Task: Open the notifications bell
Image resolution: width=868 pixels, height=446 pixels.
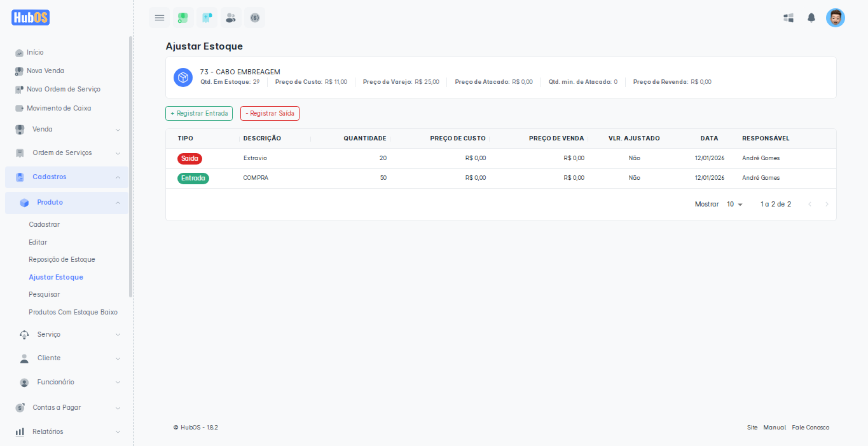Action: (x=811, y=18)
